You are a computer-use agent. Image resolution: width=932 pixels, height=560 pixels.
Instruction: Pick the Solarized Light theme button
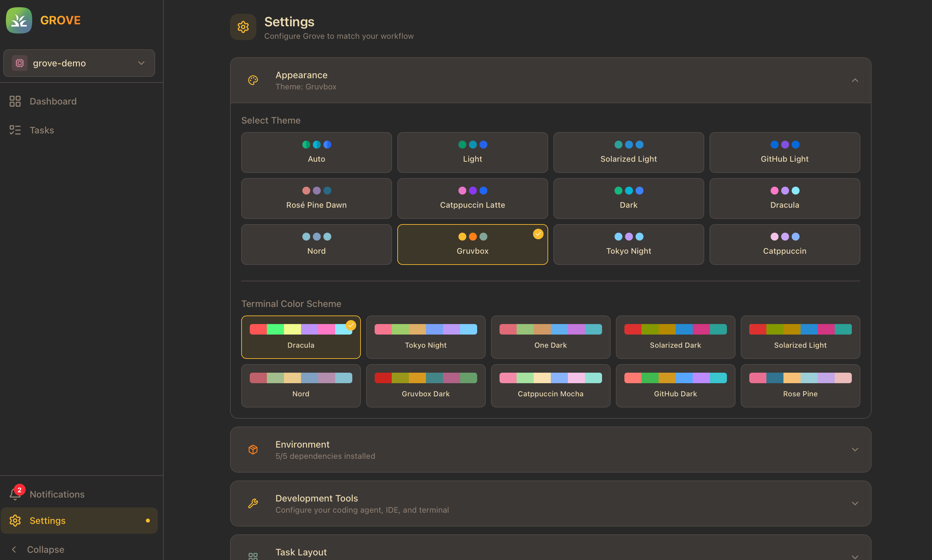(x=628, y=152)
